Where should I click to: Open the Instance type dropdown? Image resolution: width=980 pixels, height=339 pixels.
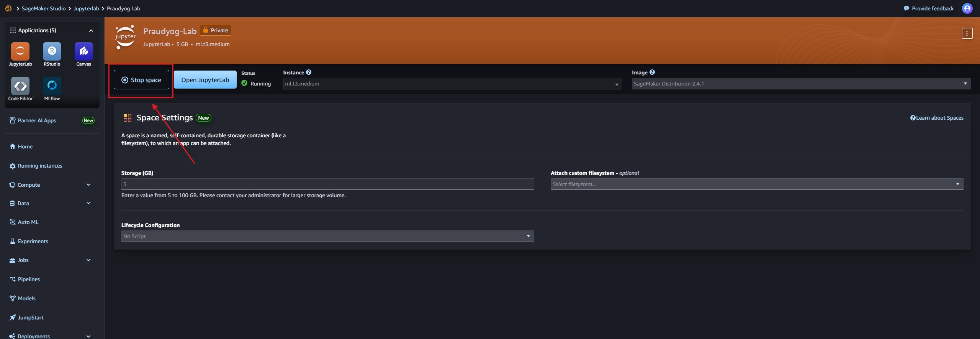click(452, 84)
